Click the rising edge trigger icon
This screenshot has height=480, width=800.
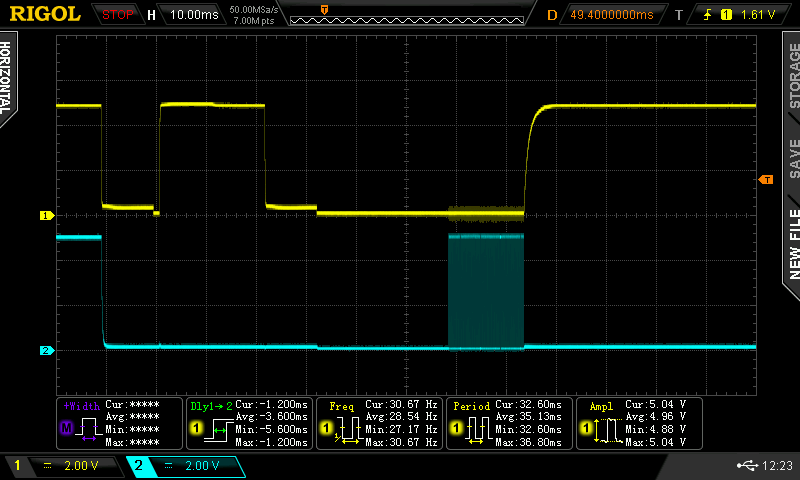tap(708, 15)
